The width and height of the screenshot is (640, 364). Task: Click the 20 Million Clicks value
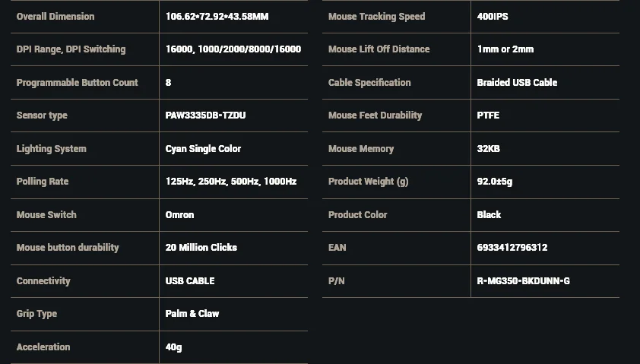tap(201, 248)
